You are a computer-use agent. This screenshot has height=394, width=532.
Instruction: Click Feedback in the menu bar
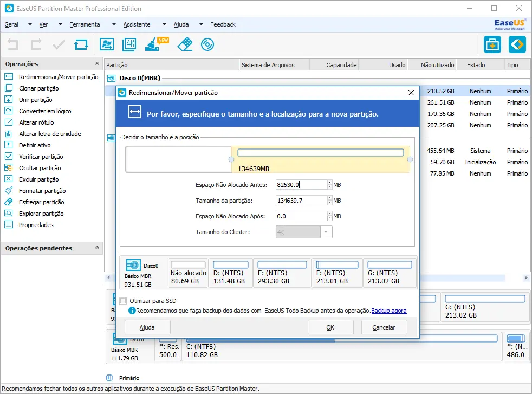(223, 24)
